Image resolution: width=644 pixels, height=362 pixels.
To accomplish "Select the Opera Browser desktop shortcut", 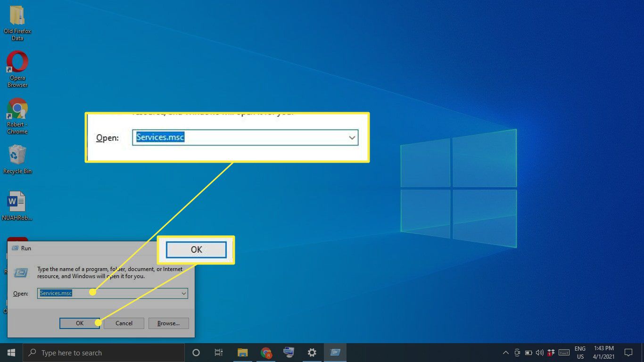I will coord(17,63).
